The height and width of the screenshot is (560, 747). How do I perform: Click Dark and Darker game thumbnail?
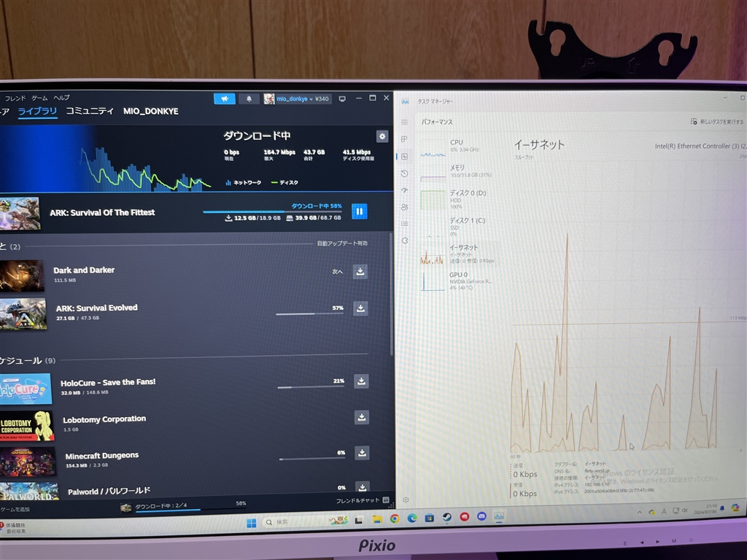coord(21,275)
